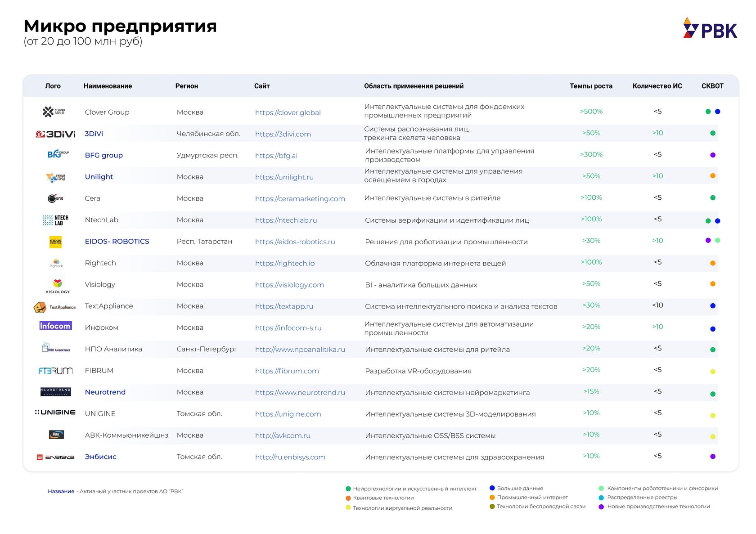Image resolution: width=756 pixels, height=534 pixels.
Task: Click the Темпы роста column header
Action: 591,86
